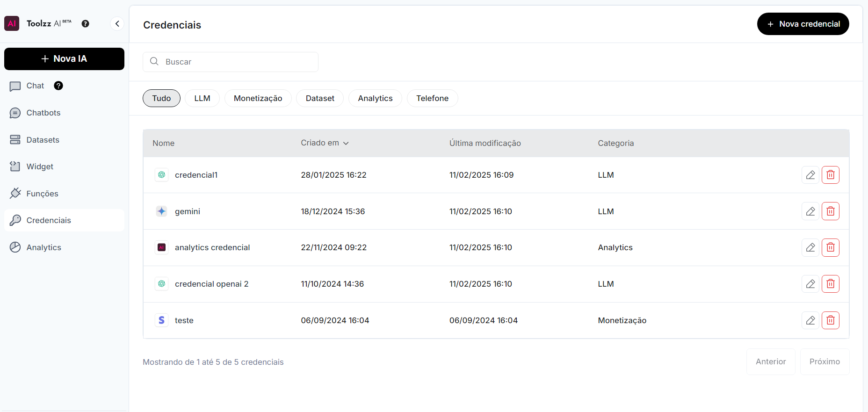Click created date 28/01/2025 16:22
This screenshot has height=412, width=868.
point(333,175)
